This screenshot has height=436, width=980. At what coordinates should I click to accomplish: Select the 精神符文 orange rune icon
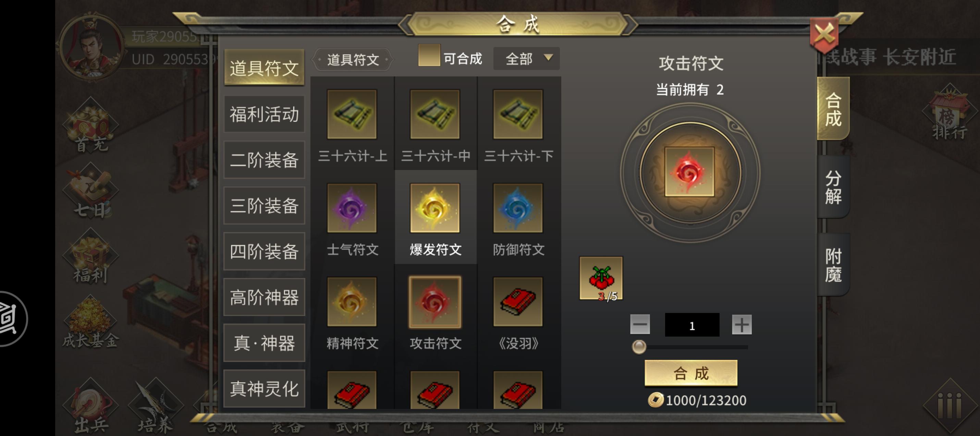[x=352, y=301]
